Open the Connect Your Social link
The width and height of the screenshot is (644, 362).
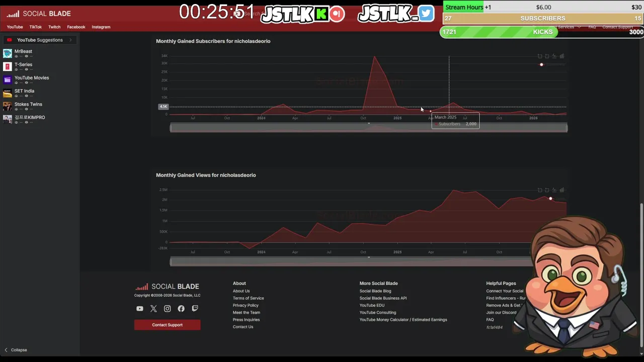[505, 291]
